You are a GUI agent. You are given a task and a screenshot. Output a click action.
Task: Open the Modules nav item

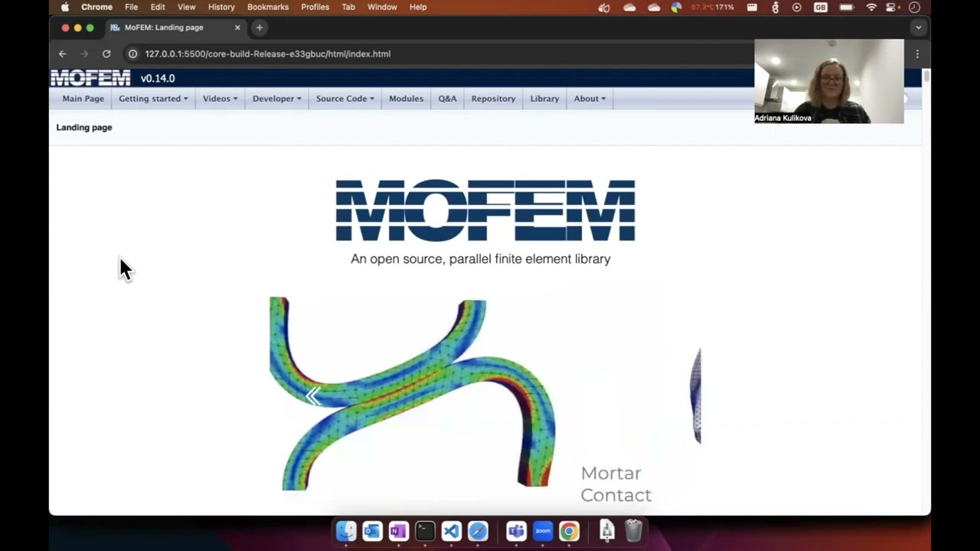click(406, 99)
